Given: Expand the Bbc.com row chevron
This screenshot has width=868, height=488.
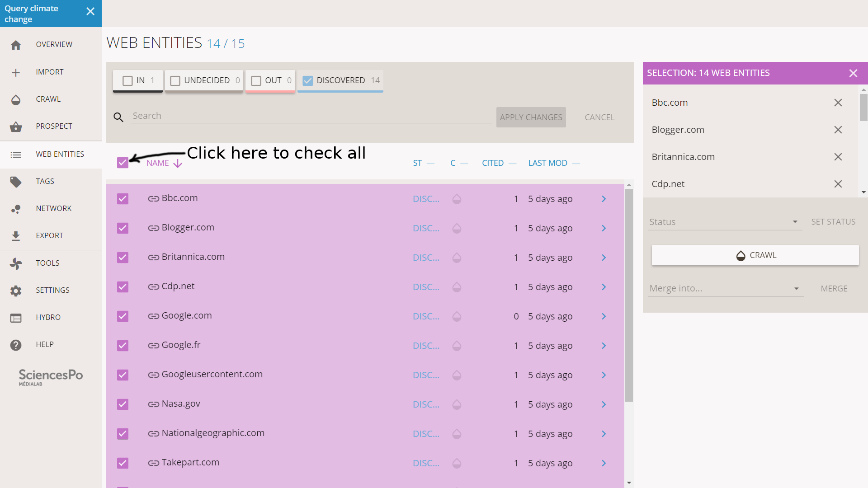Looking at the screenshot, I should point(604,199).
